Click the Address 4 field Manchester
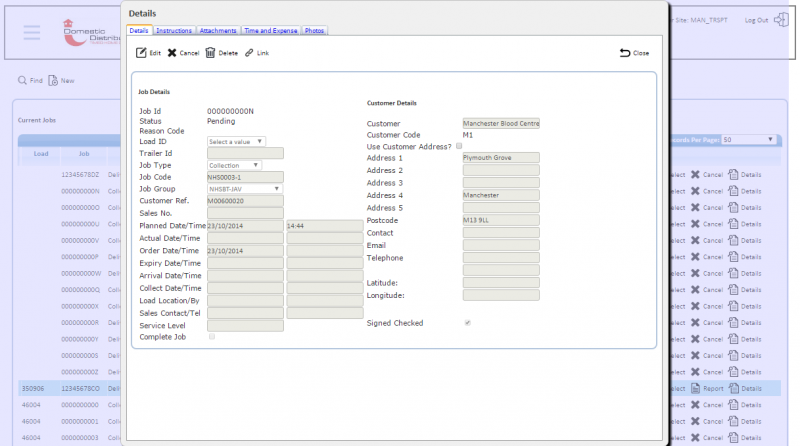 click(501, 195)
